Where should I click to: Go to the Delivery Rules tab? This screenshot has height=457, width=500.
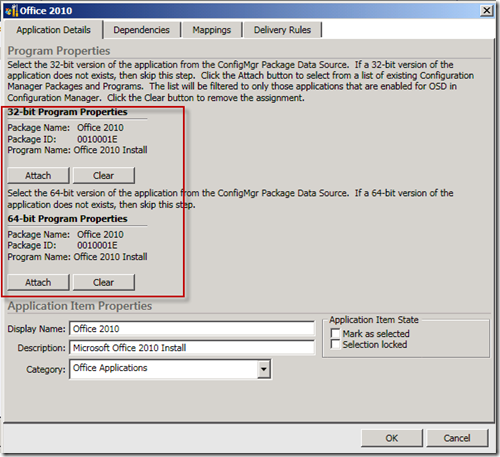[x=282, y=30]
